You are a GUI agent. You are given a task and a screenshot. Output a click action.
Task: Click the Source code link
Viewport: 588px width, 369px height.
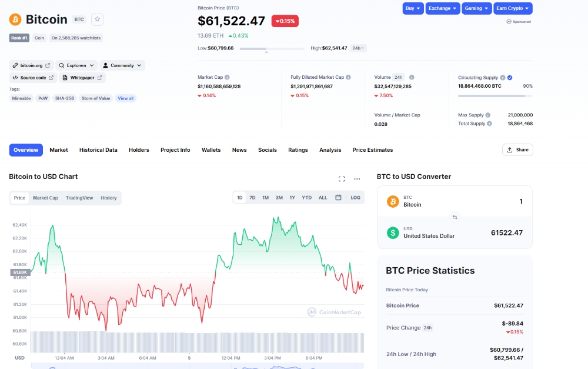pos(33,78)
